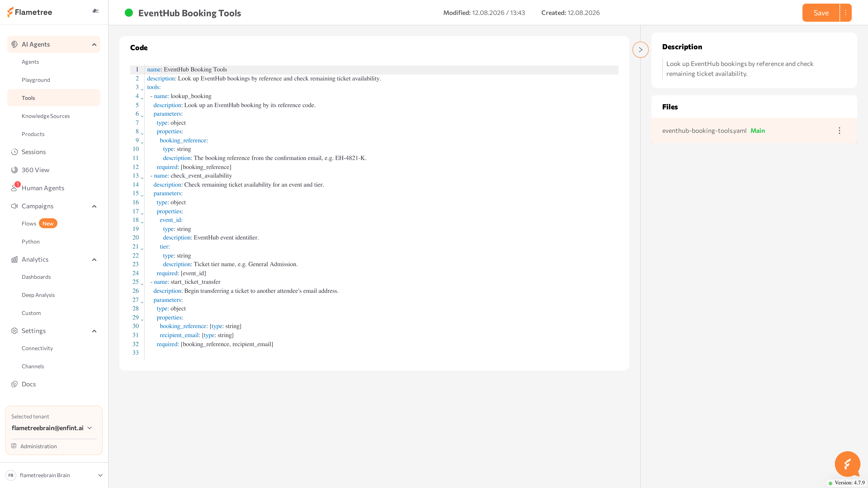868x488 pixels.
Task: Click the recipient_email line in code
Action: point(196,335)
